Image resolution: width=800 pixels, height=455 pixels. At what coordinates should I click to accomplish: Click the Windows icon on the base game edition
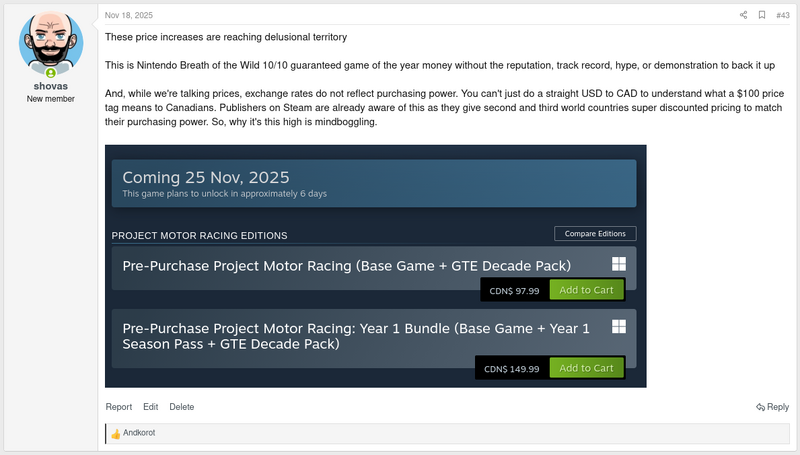coord(619,264)
